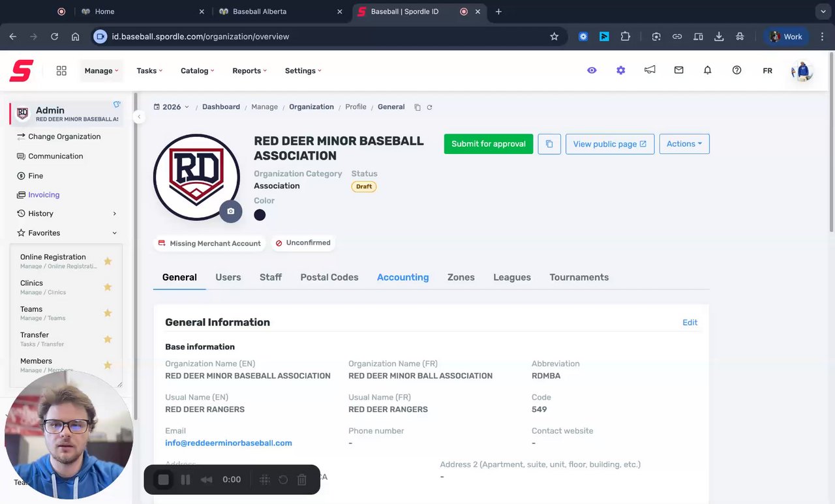This screenshot has width=835, height=504.
Task: Open the apps grid icon
Action: tap(61, 70)
